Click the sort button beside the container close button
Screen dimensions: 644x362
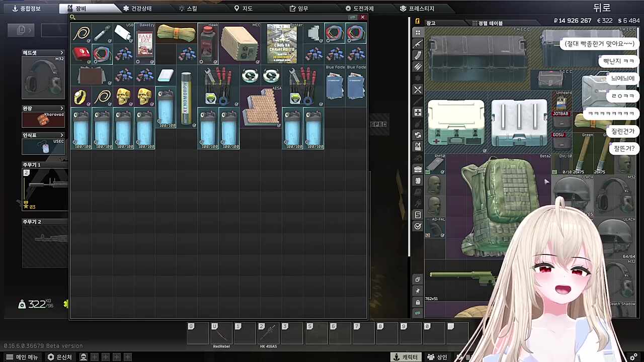click(x=353, y=18)
